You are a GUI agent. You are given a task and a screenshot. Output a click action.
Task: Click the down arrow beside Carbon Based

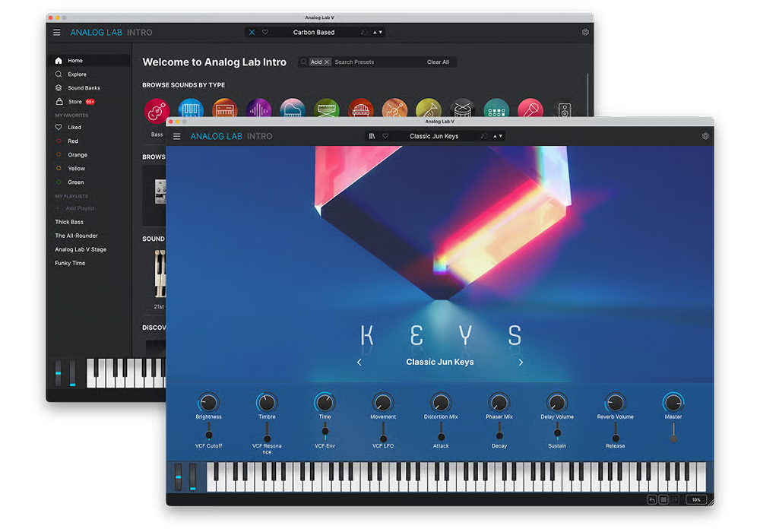pyautogui.click(x=381, y=33)
